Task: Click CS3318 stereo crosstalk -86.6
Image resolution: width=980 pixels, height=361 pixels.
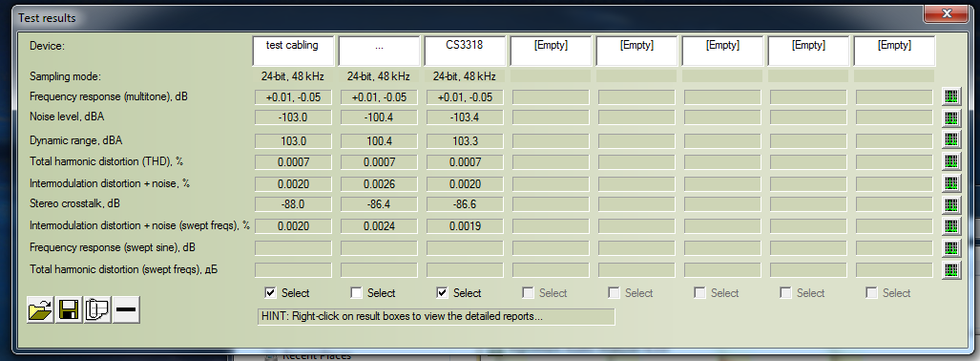Action: (x=465, y=204)
